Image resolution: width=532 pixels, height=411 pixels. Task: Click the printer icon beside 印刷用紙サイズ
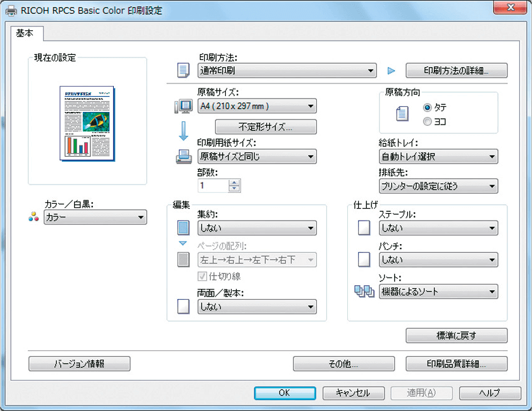(x=183, y=156)
